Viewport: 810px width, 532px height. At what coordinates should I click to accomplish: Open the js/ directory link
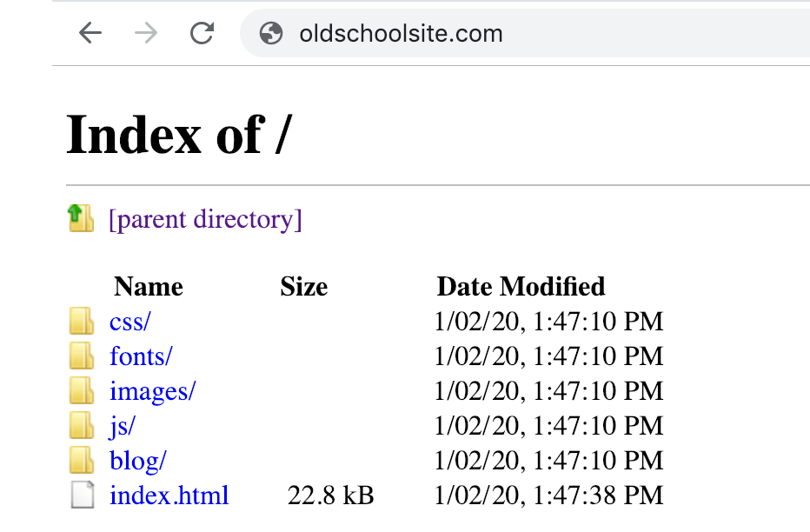[x=122, y=426]
